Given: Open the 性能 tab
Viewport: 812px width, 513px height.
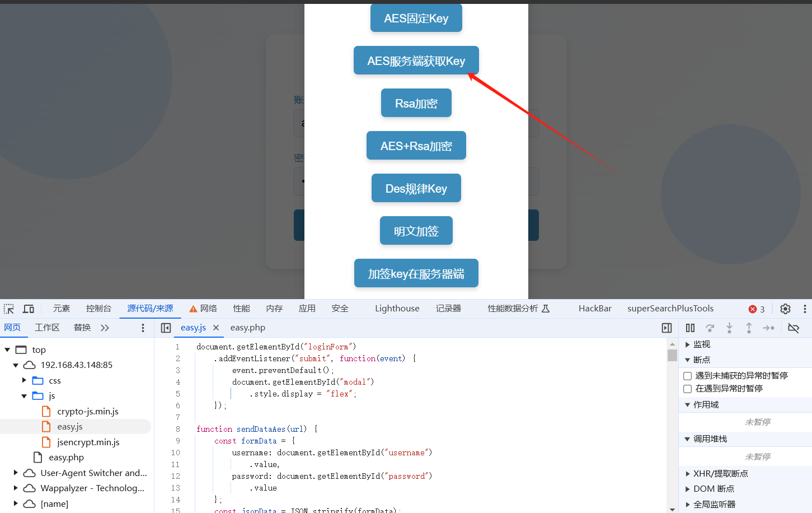Looking at the screenshot, I should [242, 309].
